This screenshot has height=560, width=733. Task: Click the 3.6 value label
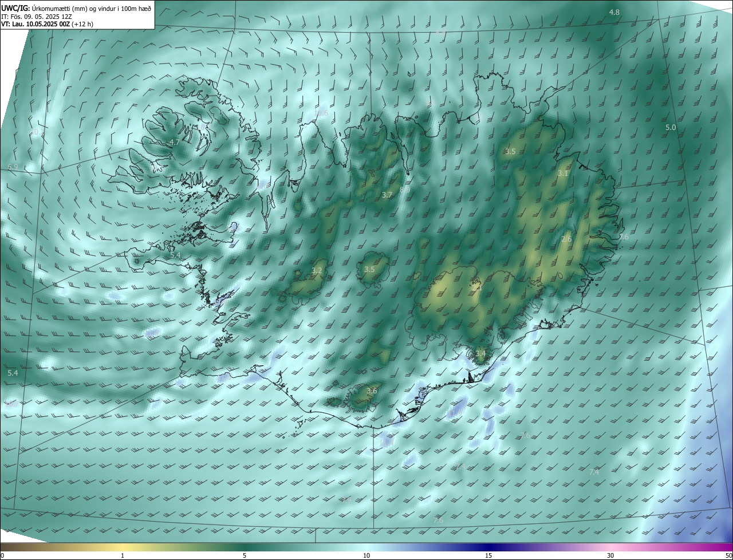pyautogui.click(x=372, y=391)
